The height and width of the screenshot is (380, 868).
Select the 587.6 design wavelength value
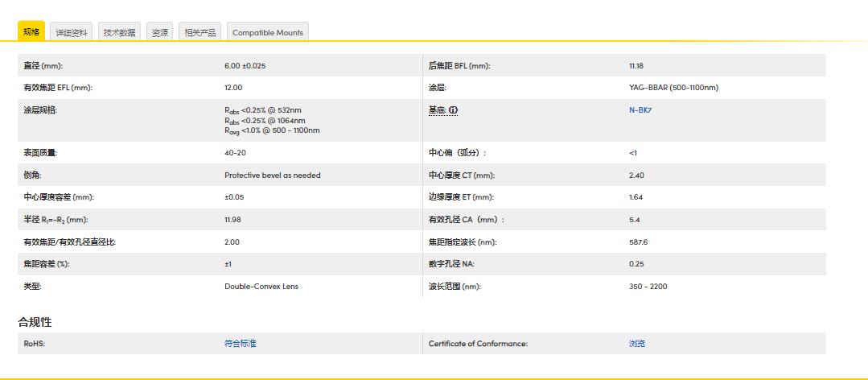638,242
